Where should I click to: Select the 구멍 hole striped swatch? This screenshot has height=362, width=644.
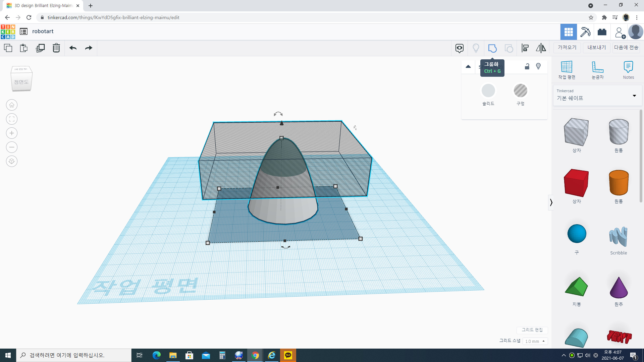tap(520, 91)
